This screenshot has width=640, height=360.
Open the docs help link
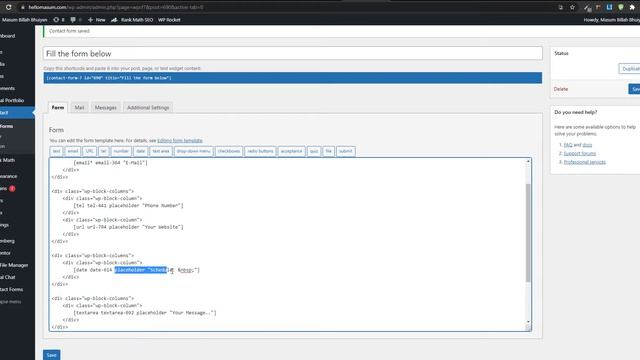coord(587,145)
